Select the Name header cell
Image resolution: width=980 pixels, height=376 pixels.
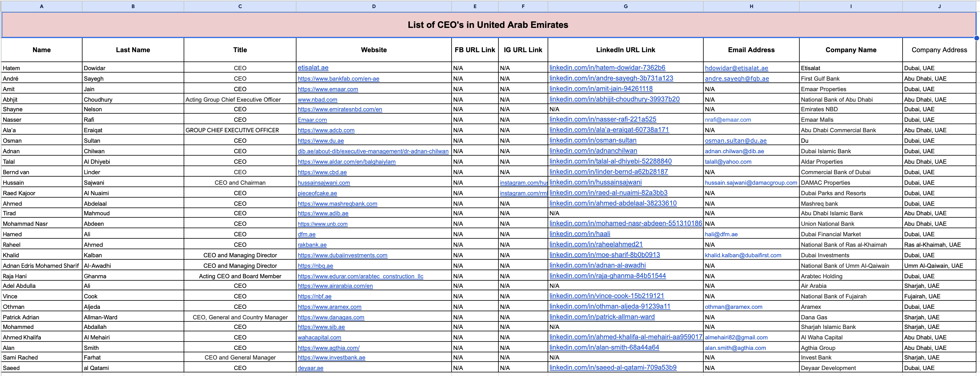pos(42,50)
